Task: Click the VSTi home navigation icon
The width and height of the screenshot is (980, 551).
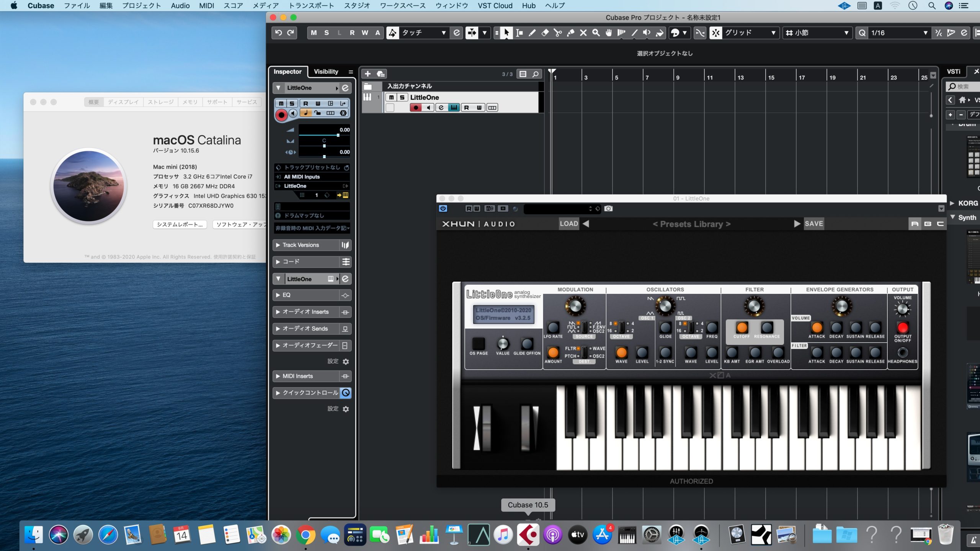Action: coord(962,100)
